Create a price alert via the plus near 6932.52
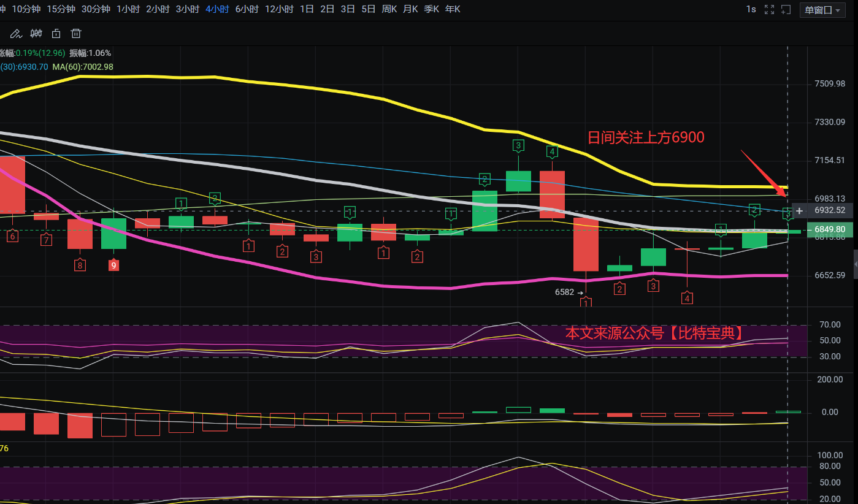 click(799, 210)
